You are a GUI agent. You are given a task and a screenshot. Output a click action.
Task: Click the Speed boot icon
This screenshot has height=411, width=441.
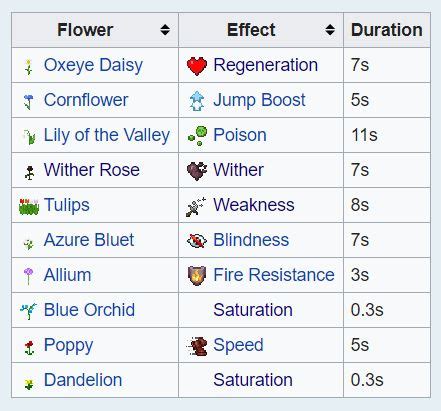tap(197, 346)
